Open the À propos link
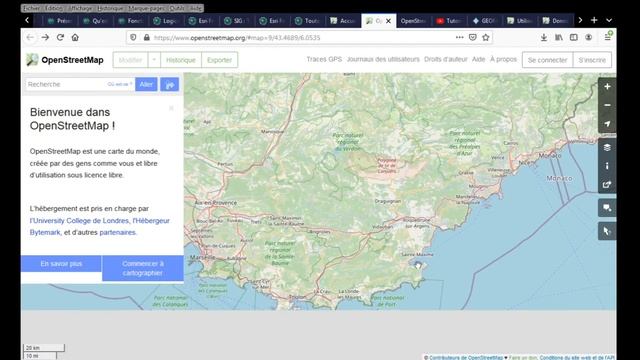640x360 pixels. pos(503,59)
